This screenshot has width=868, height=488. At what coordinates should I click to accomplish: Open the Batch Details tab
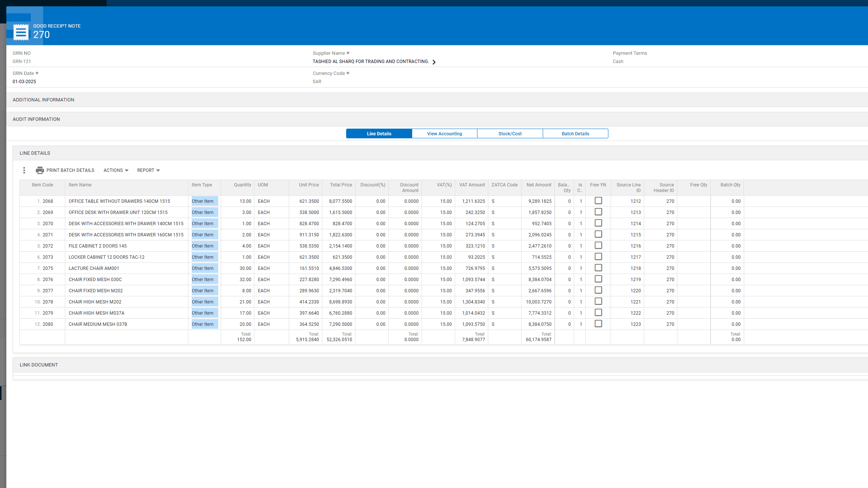pos(575,133)
